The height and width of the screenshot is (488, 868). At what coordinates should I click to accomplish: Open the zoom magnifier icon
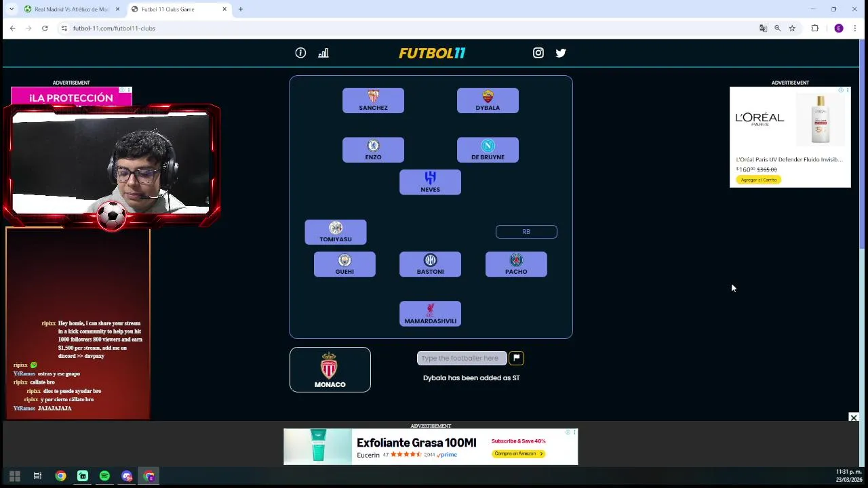[x=777, y=28]
